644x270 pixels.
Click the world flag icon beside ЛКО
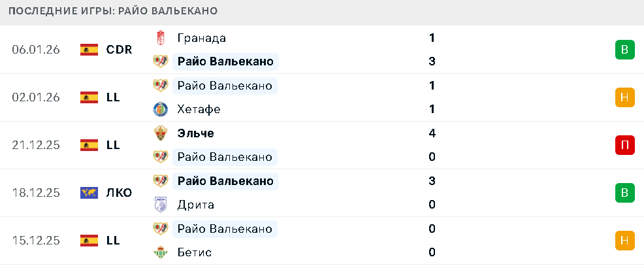click(89, 193)
